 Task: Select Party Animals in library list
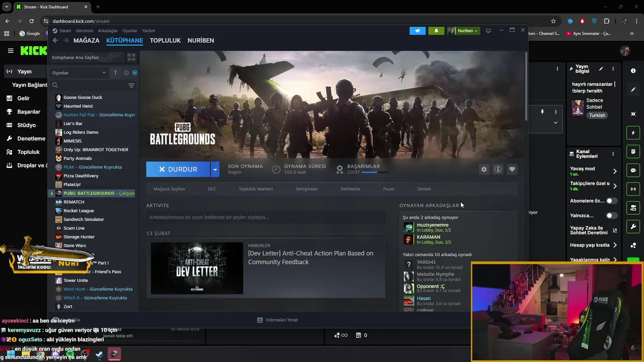click(77, 158)
